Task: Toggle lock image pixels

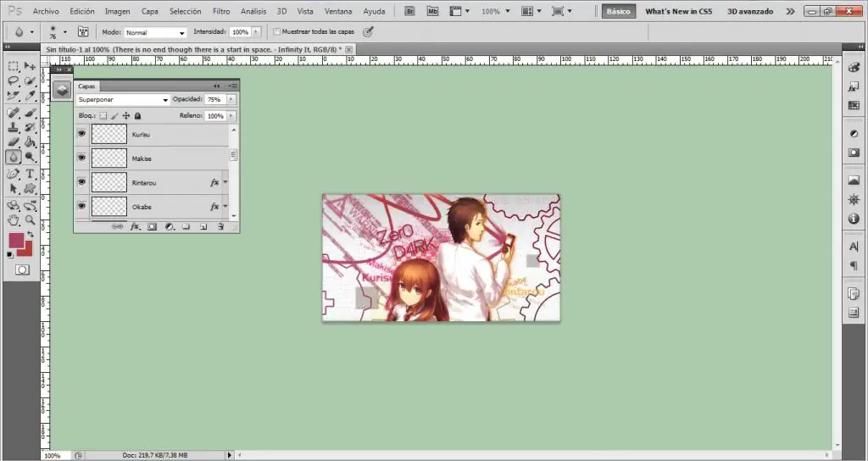Action: [114, 115]
